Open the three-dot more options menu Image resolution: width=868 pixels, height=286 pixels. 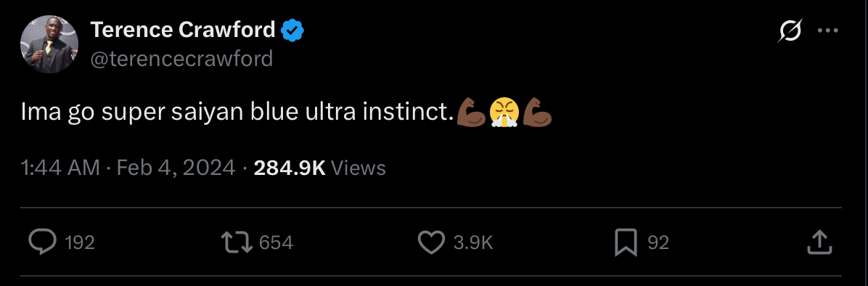[x=827, y=30]
